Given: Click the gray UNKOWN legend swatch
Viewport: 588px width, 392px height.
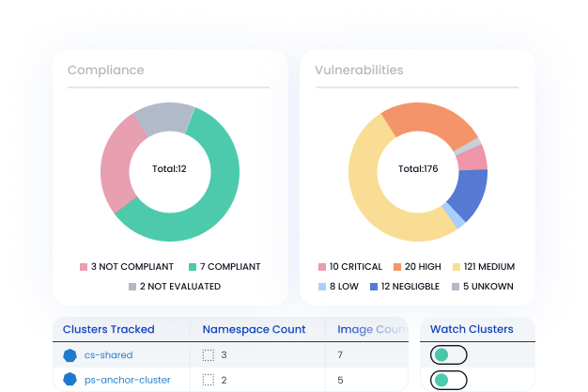Looking at the screenshot, I should coord(456,287).
